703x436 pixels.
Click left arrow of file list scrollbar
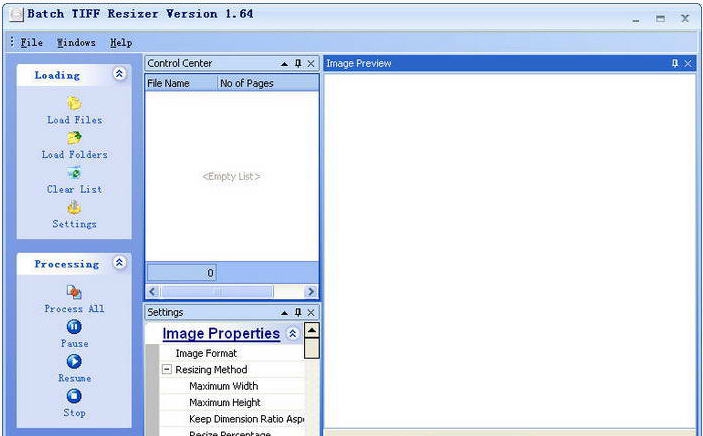pos(152,292)
